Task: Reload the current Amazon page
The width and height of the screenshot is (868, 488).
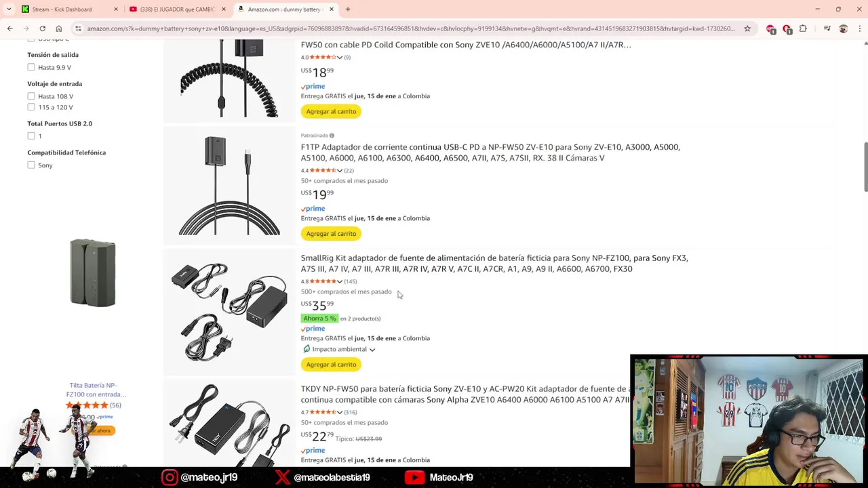Action: 42,28
